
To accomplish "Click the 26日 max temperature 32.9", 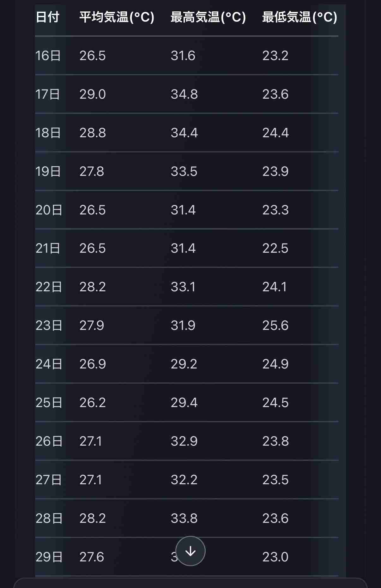I will [x=184, y=441].
